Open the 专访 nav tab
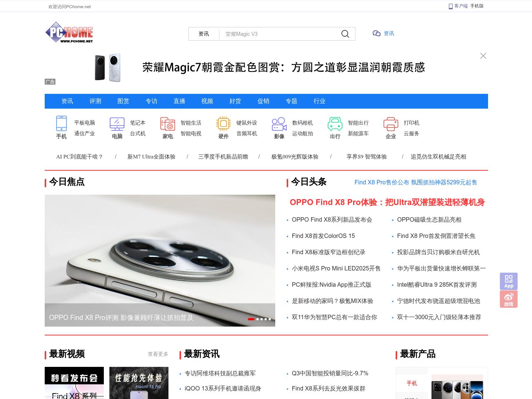 coord(151,101)
